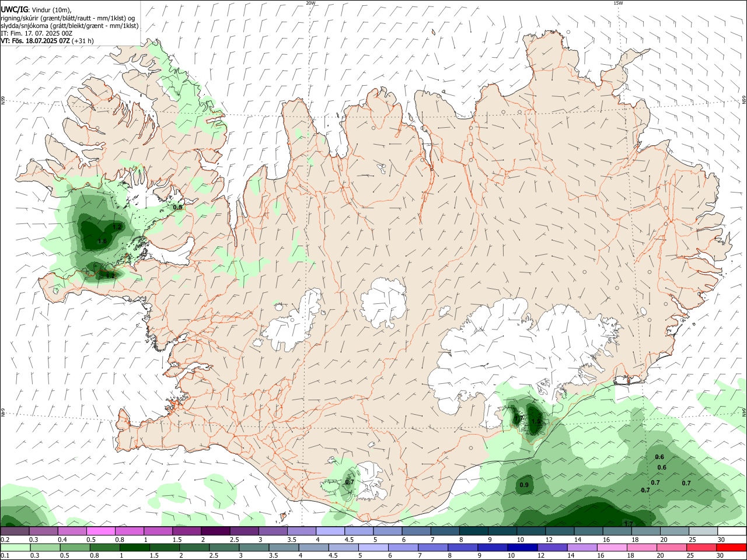Click the '0.2' label in the snow legend
The image size is (747, 560).
(5, 540)
